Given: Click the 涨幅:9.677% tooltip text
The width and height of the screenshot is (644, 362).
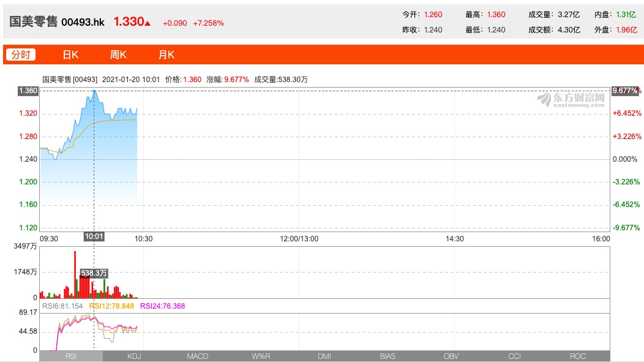Looking at the screenshot, I should point(228,79).
